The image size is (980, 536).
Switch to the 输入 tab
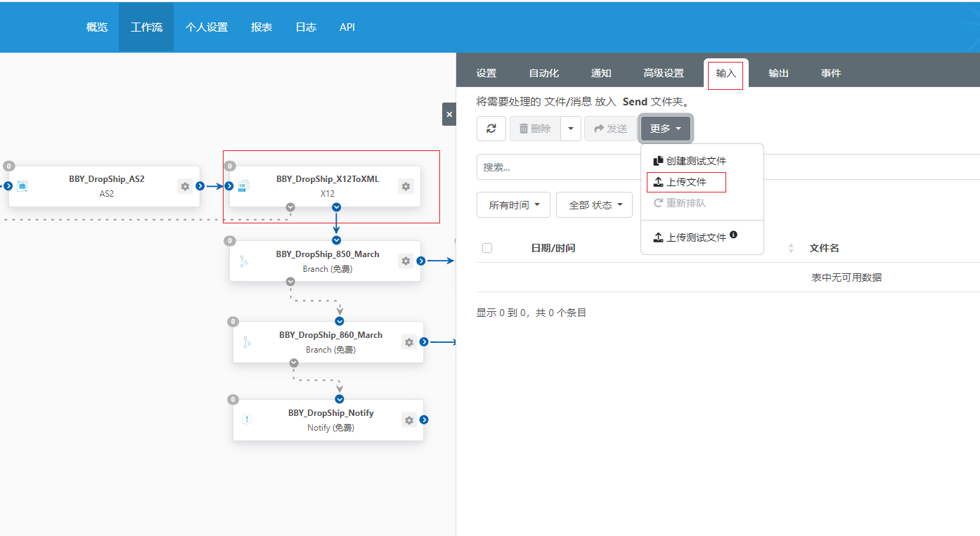[x=726, y=73]
